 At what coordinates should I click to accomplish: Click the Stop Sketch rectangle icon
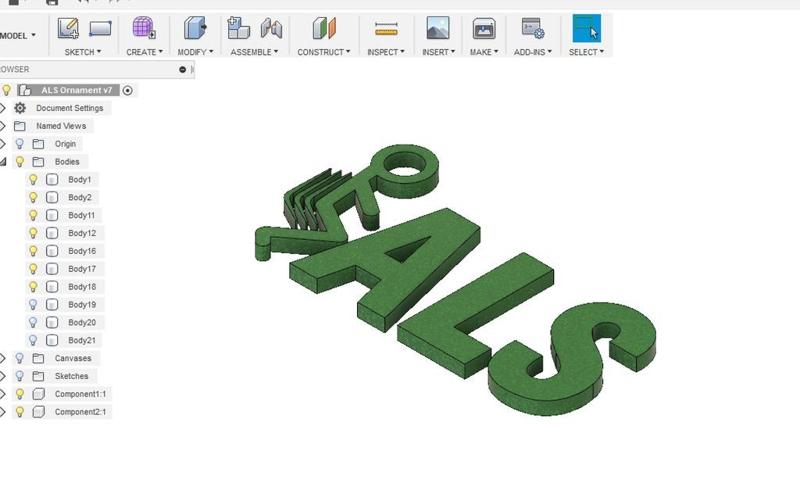tap(100, 29)
